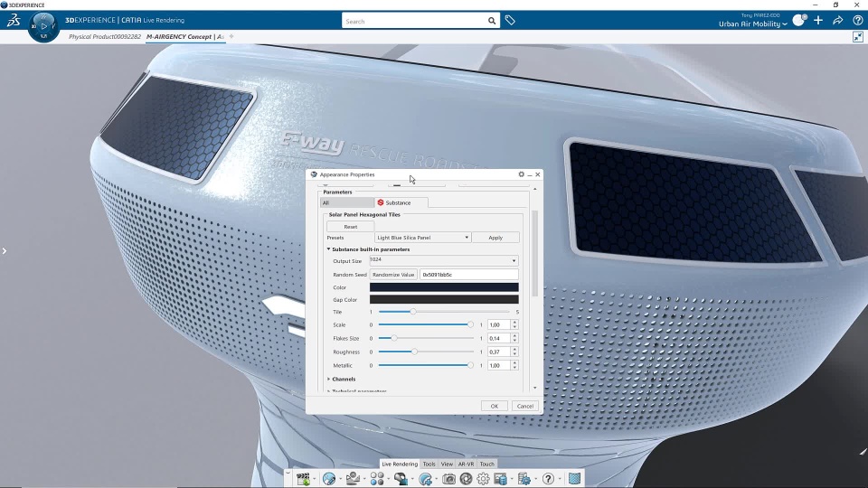Add a new tab with plus icon
Image resolution: width=868 pixels, height=488 pixels.
pyautogui.click(x=231, y=36)
